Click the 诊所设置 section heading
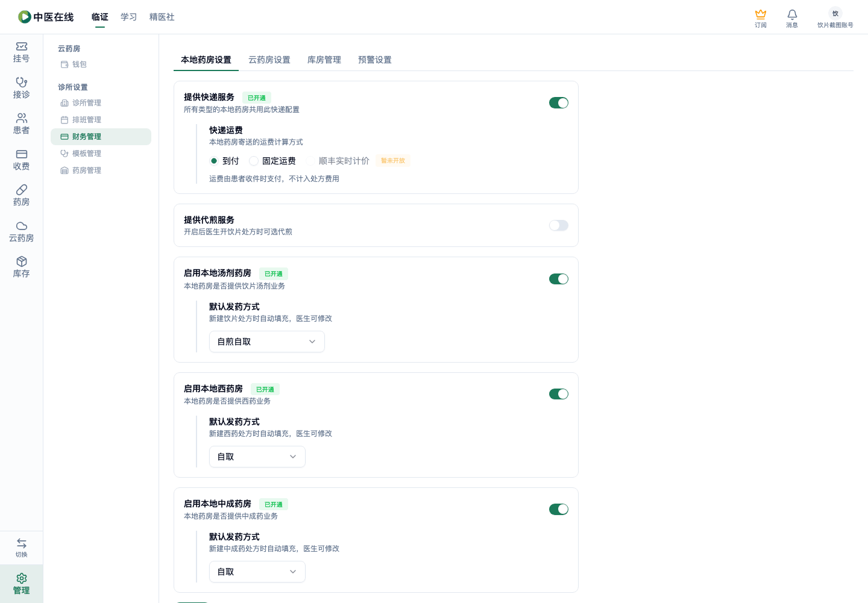Image resolution: width=868 pixels, height=603 pixels. click(x=73, y=87)
